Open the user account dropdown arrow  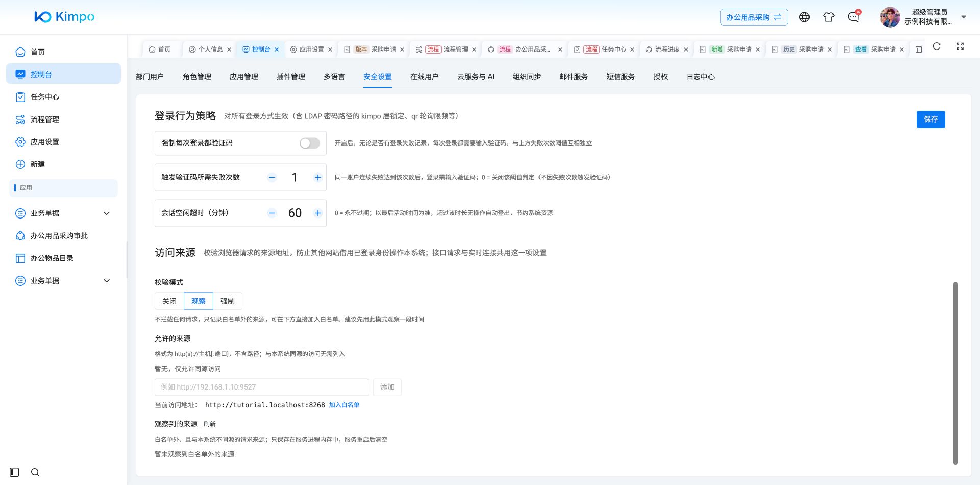pos(964,17)
